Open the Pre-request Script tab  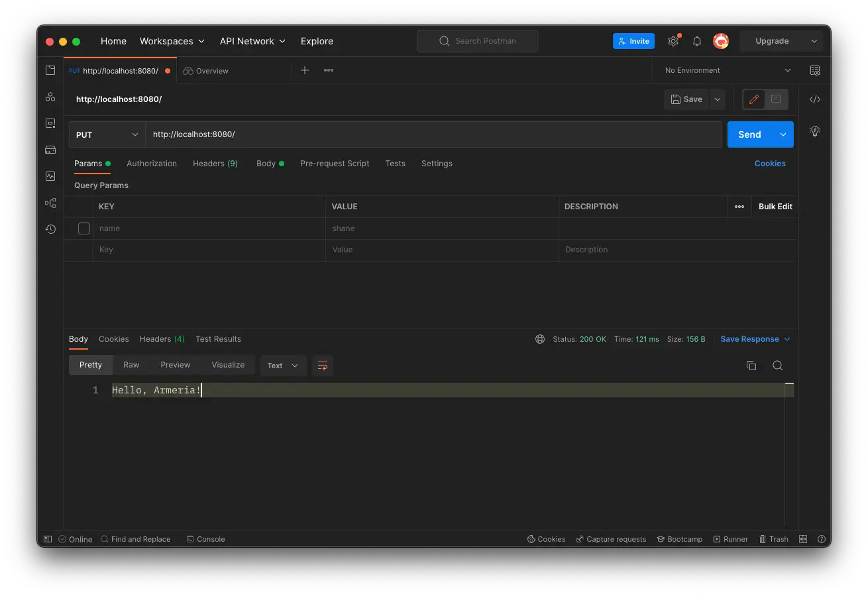(x=335, y=164)
